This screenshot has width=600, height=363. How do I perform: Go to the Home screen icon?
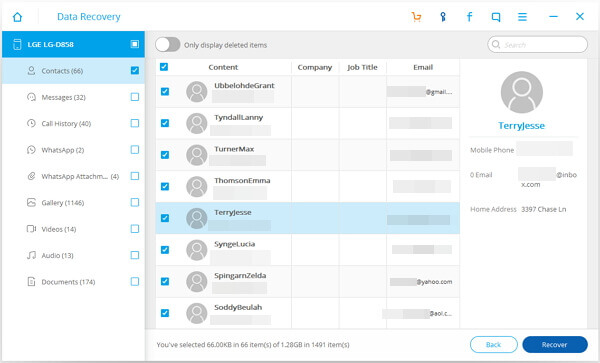tap(17, 17)
